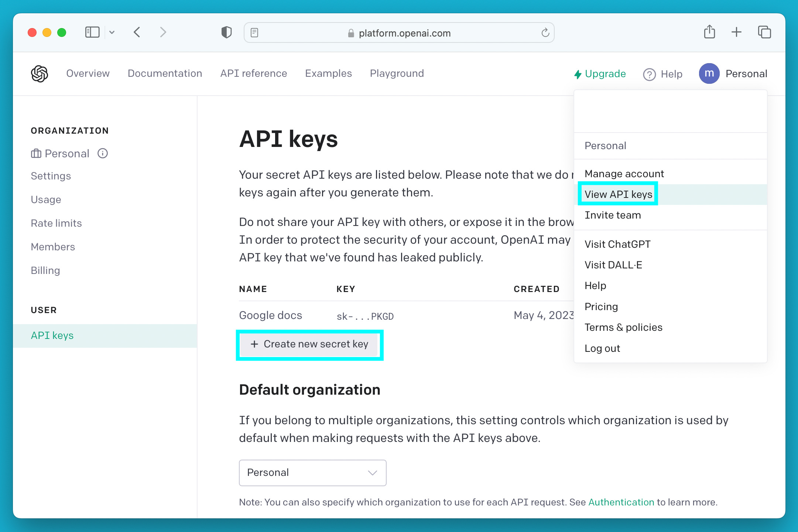This screenshot has height=532, width=798.
Task: Click the privacy shield icon in address bar
Action: 226,32
